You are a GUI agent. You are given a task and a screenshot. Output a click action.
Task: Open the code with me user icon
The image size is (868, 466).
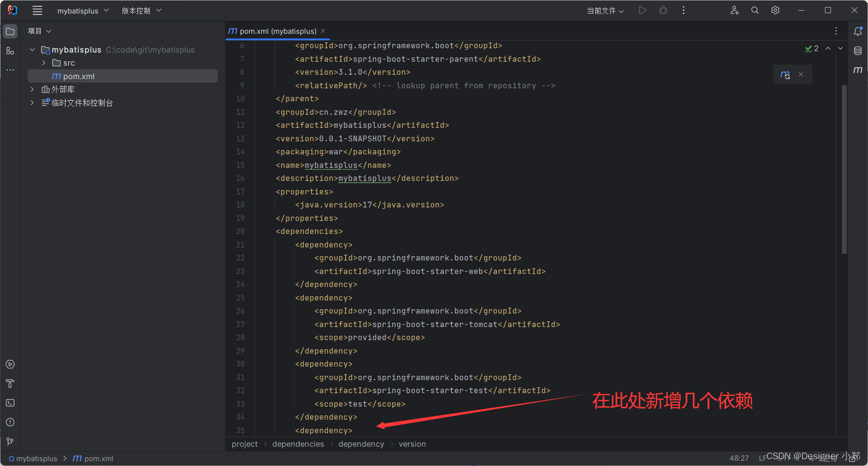[734, 10]
